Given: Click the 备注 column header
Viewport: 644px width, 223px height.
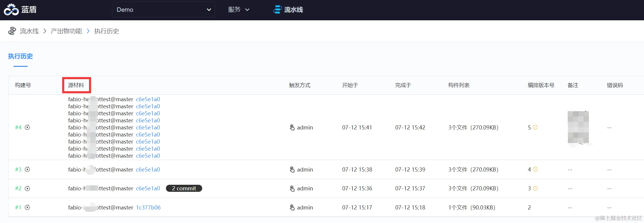Looking at the screenshot, I should point(573,85).
